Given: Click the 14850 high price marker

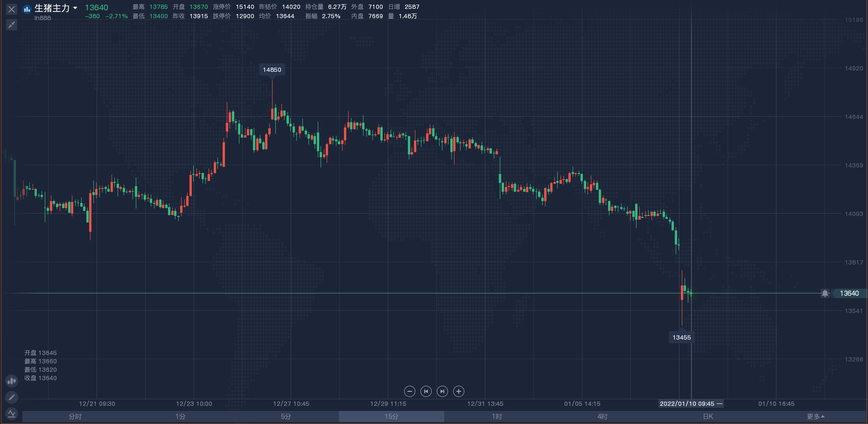Looking at the screenshot, I should [272, 70].
